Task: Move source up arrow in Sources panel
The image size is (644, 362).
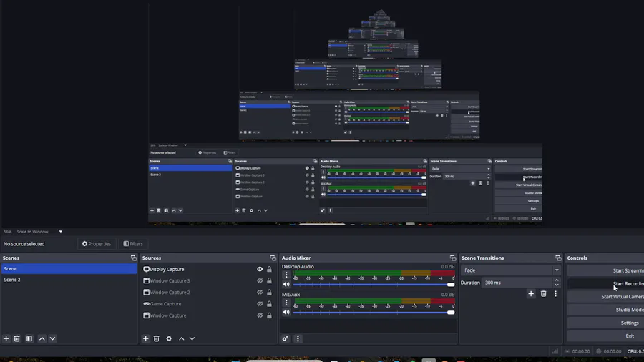Action: [182, 338]
